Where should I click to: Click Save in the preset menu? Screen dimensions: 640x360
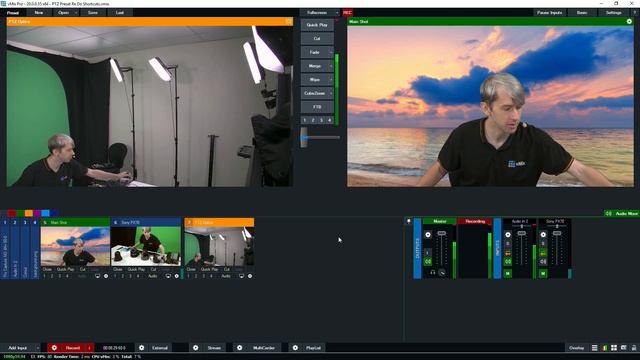[93, 13]
